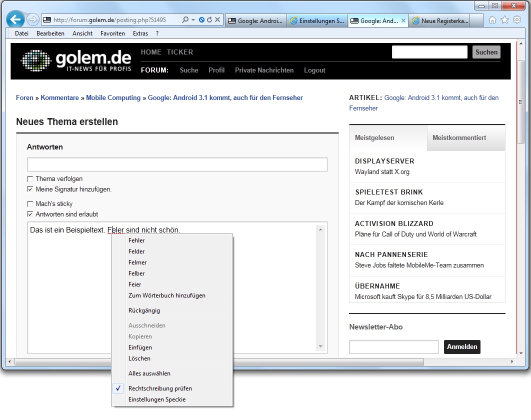Open the favorites star icon

click(504, 19)
